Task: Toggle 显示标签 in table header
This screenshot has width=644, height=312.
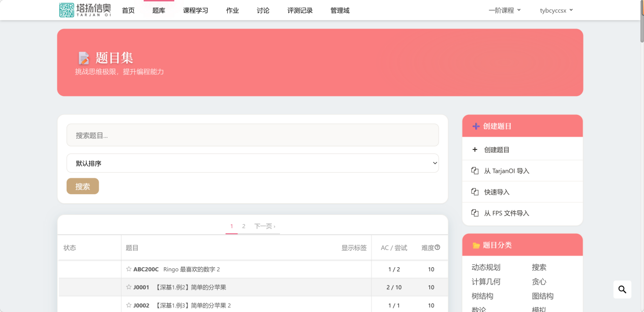Action: (354, 248)
